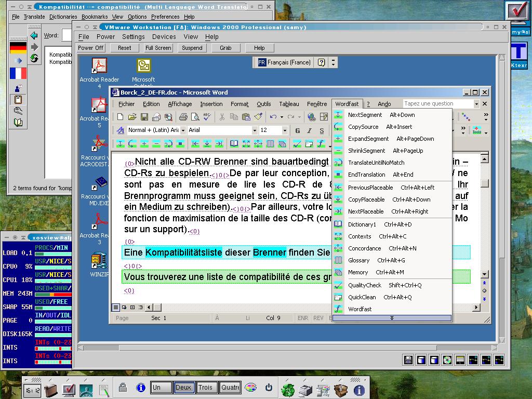Click the Word vertical scrollbar down arrow
532x399 pixels.
485,274
